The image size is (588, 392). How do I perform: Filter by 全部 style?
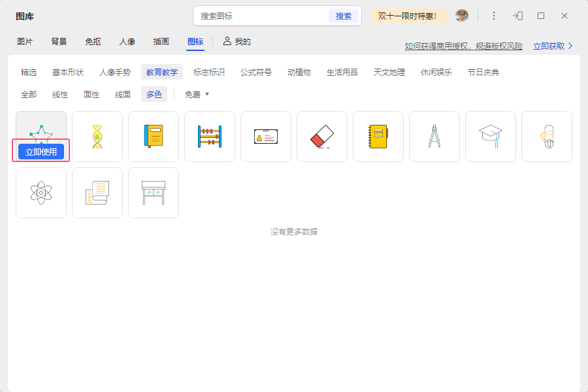[29, 95]
